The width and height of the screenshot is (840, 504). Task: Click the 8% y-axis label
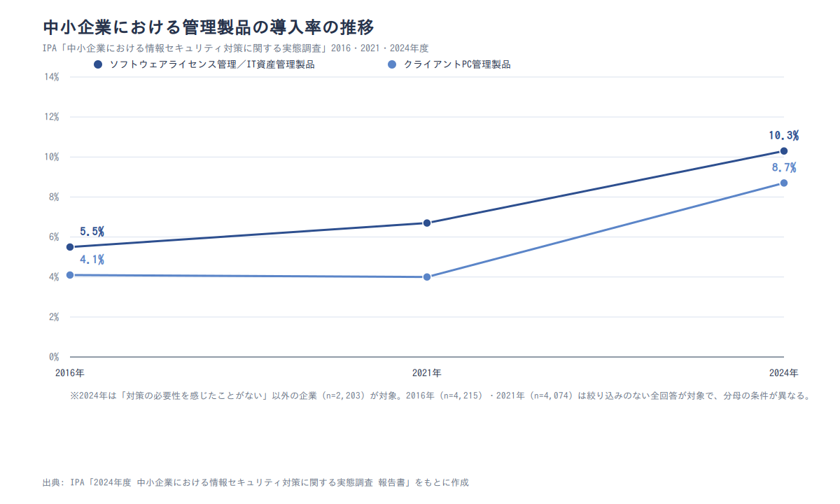pos(54,197)
